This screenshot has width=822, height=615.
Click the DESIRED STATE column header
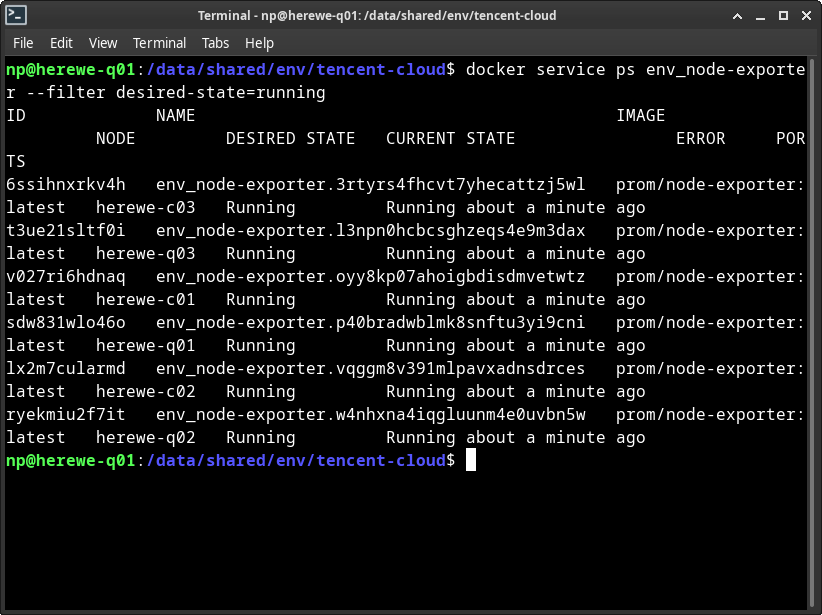[290, 138]
